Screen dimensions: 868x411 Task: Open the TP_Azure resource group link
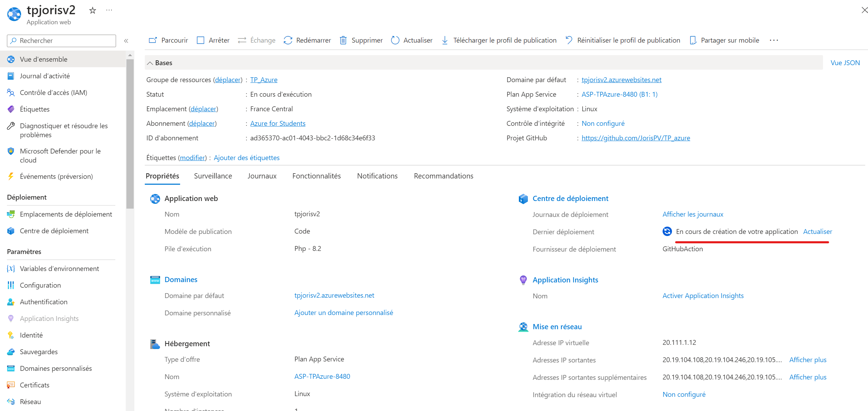coord(264,80)
